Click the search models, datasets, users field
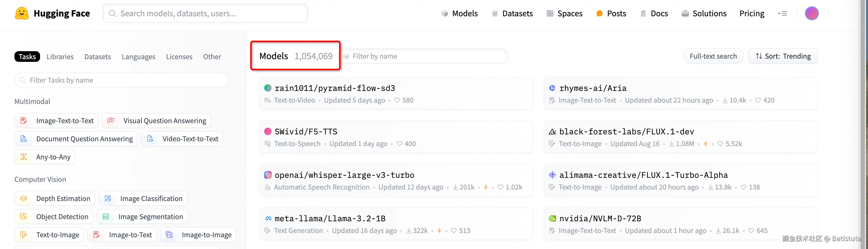Viewport: 868px width, 249px height. coord(205,13)
